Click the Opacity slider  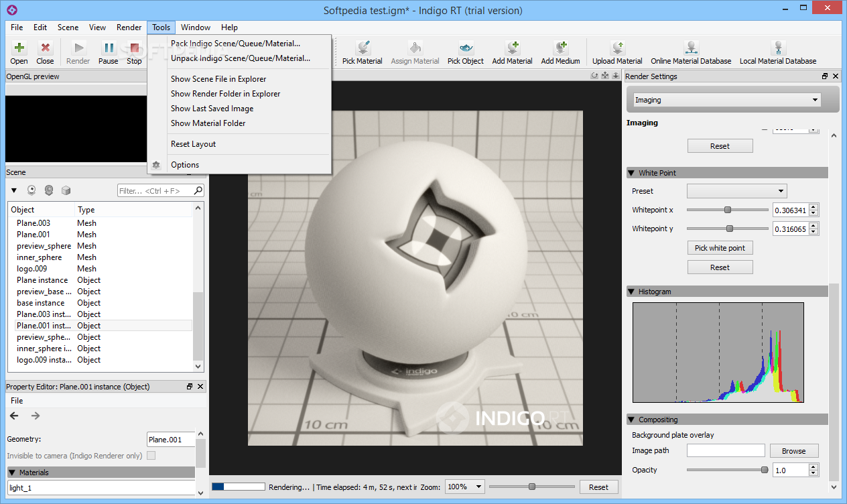click(728, 470)
